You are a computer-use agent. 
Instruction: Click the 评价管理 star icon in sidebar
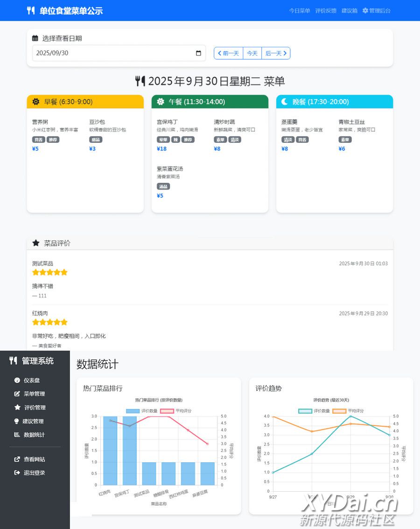[17, 408]
